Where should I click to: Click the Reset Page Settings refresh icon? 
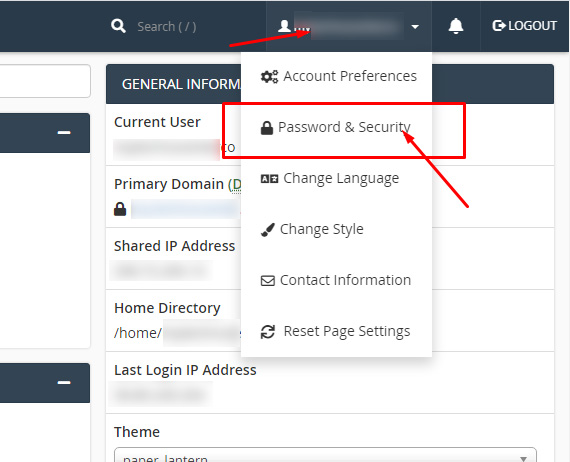coord(268,332)
